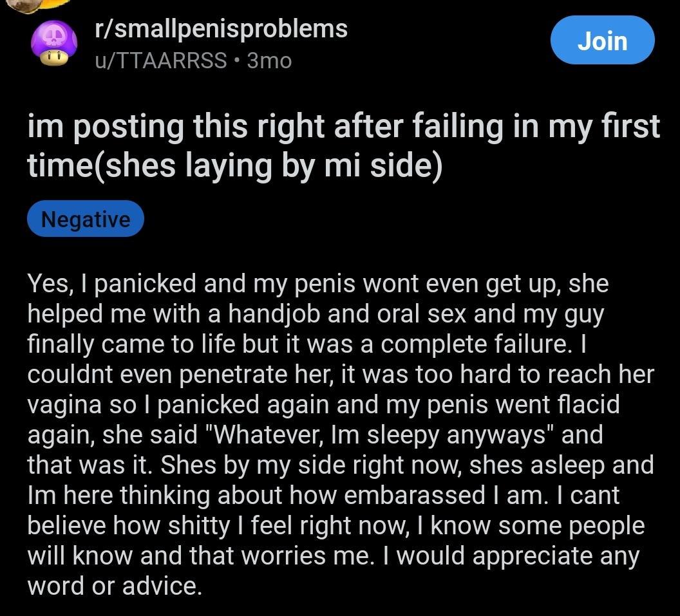
Task: Click the title line "time(shes laying by mi side)"
Action: [x=236, y=165]
